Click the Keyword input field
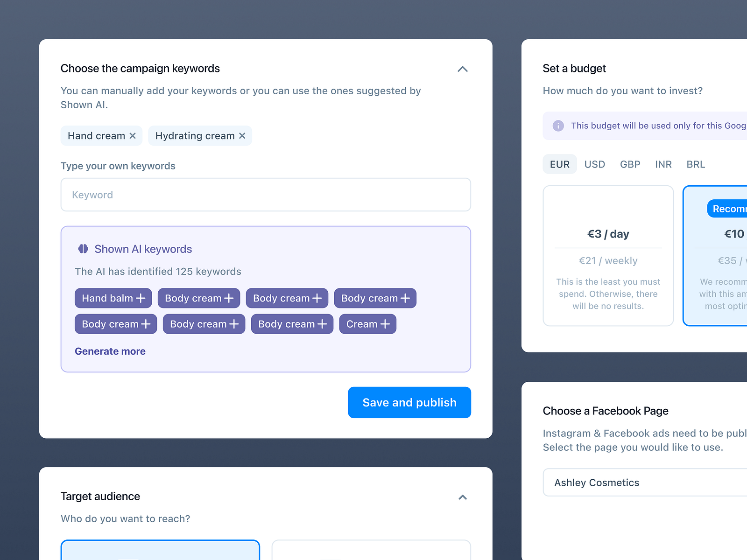747x560 pixels. click(x=266, y=195)
